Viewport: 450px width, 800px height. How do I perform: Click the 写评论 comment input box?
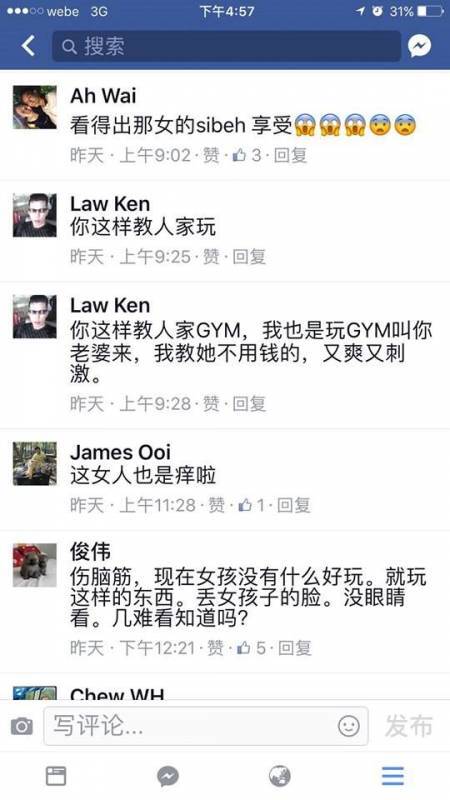tap(206, 726)
